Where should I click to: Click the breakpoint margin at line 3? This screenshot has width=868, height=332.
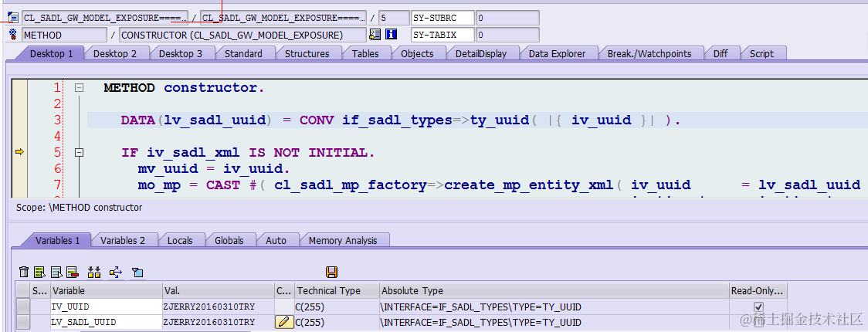coord(19,120)
